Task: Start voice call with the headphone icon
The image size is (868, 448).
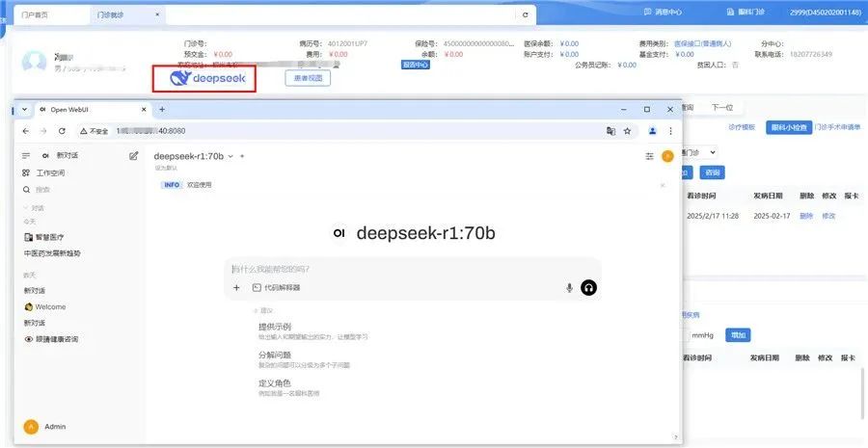Action: [589, 288]
